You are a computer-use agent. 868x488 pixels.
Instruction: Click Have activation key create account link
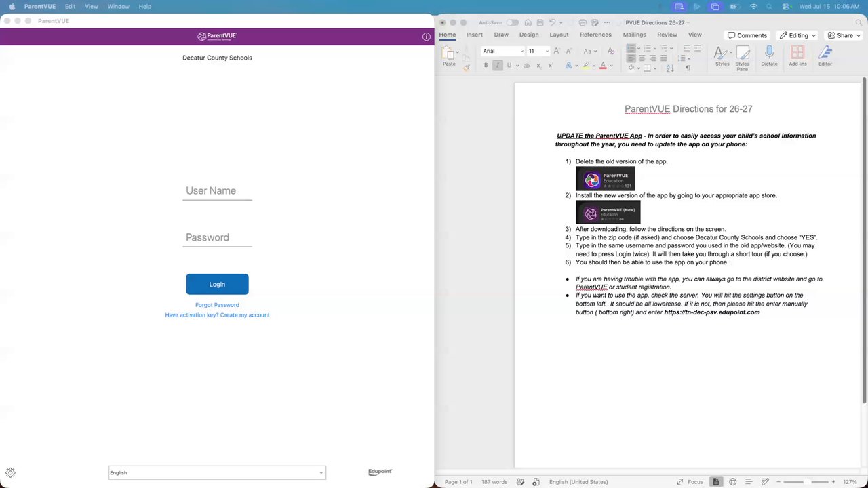[x=217, y=315]
